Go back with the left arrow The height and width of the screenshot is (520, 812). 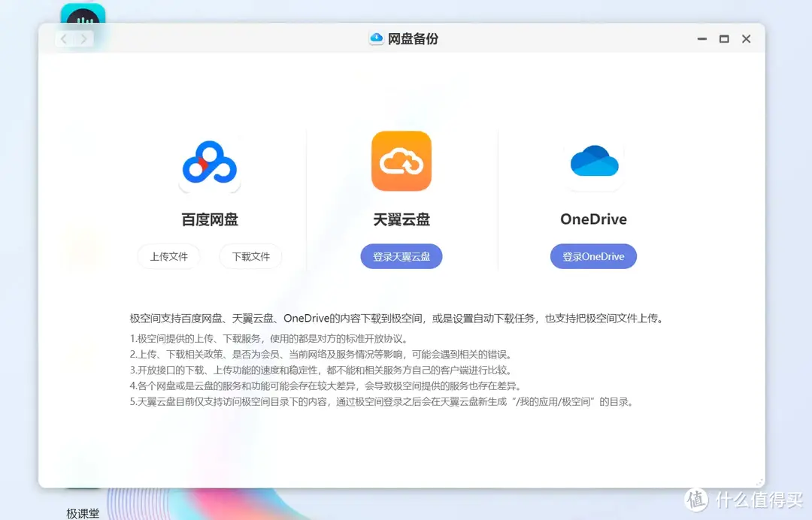pyautogui.click(x=64, y=39)
